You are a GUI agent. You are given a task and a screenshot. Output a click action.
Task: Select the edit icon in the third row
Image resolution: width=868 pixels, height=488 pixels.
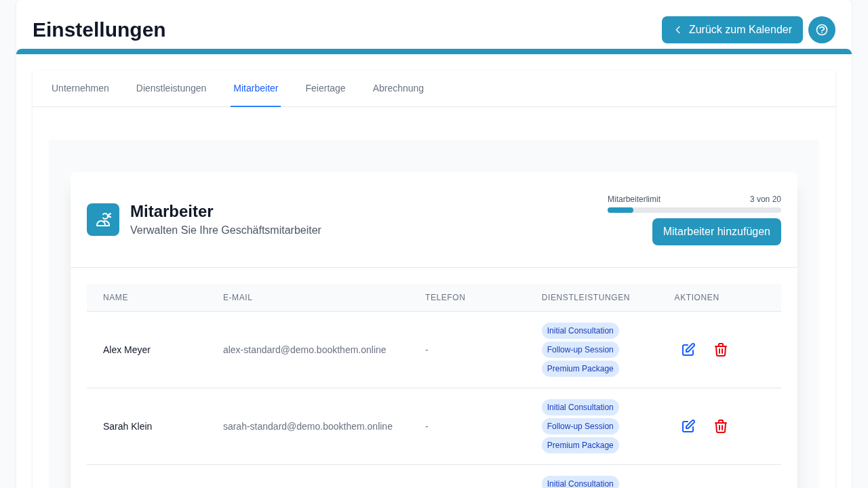coord(688,487)
